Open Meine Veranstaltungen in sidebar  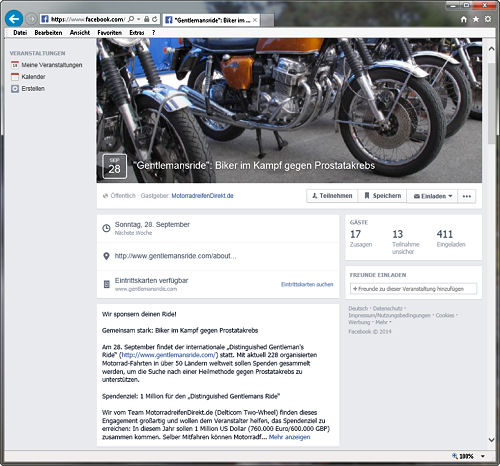click(x=52, y=65)
